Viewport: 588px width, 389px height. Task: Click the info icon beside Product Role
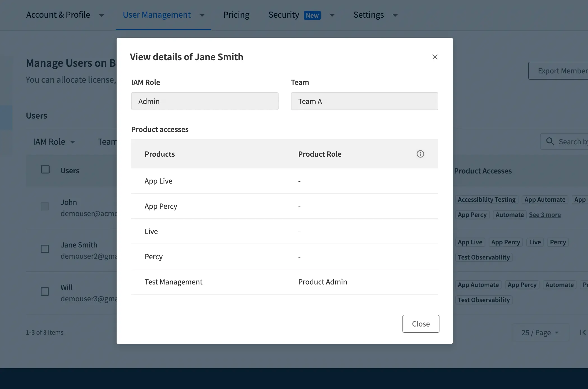coord(420,154)
